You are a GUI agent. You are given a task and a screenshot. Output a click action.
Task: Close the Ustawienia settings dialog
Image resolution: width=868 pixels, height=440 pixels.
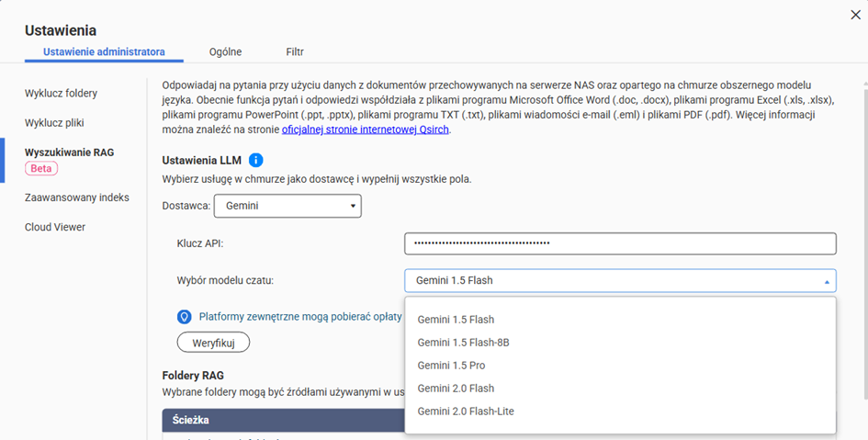(x=855, y=15)
